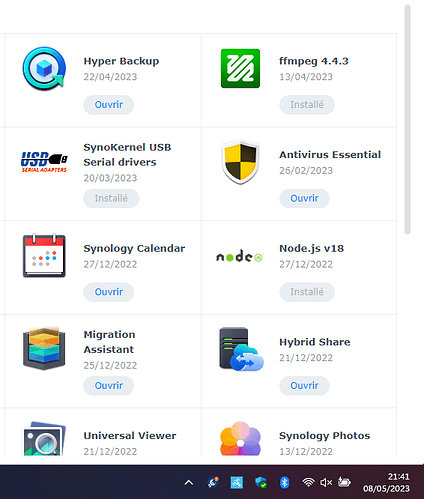Click the Migration Assistant icon
This screenshot has width=424, height=499.
point(44,348)
